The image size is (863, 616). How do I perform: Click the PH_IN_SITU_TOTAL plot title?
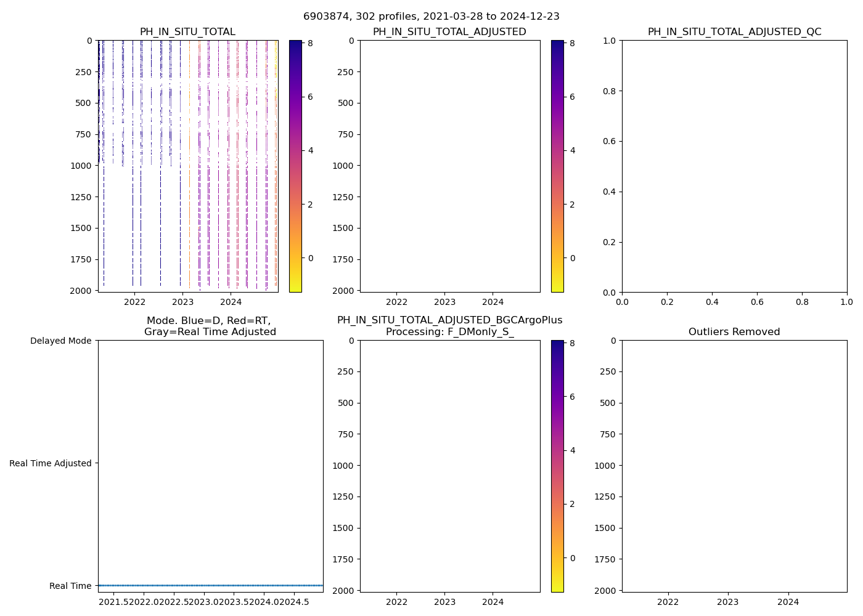pos(187,32)
